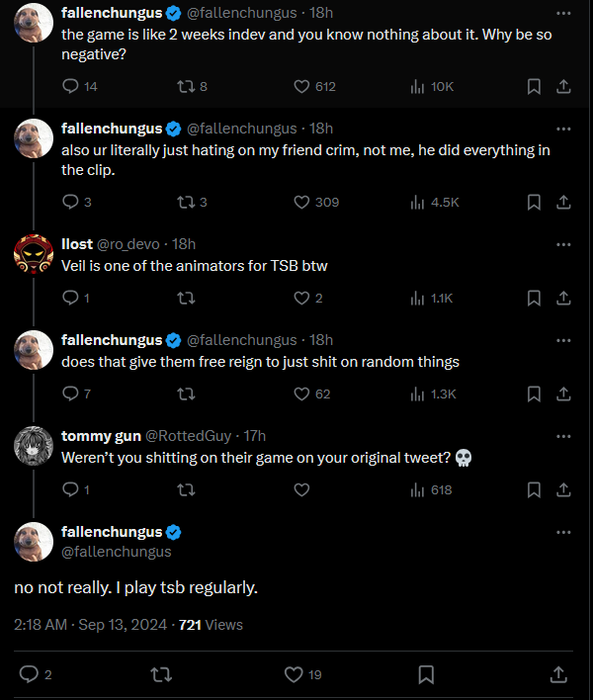Share tommy gun's tweet
Viewport: 593px width, 700px height.
point(563,489)
